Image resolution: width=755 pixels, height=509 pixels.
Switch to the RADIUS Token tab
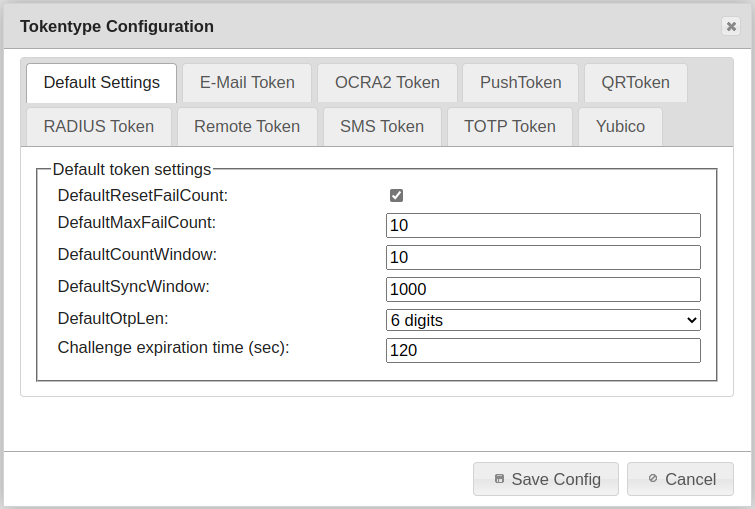tap(99, 127)
